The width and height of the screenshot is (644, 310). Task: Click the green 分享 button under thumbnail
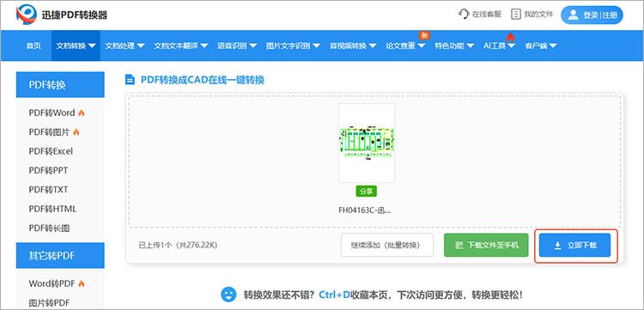click(367, 191)
